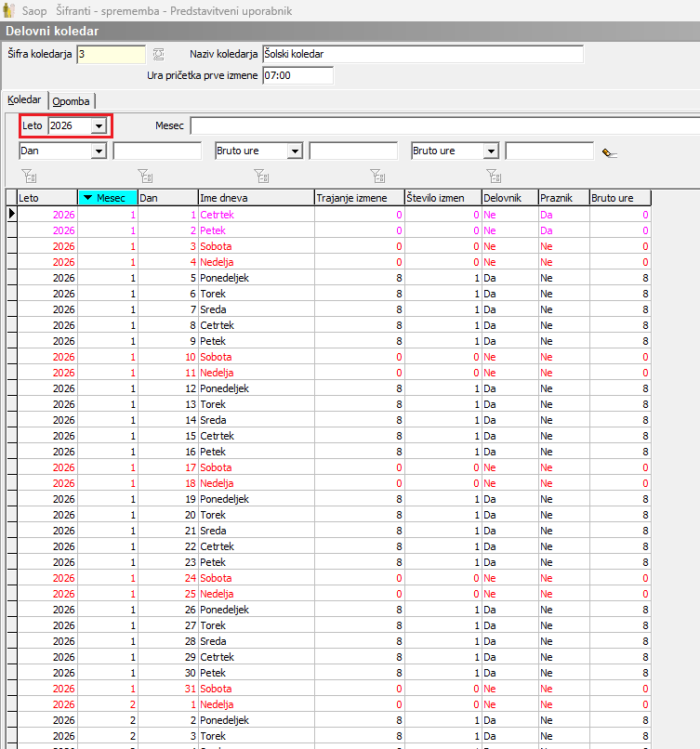The height and width of the screenshot is (749, 700).
Task: Sort by the Trajanje izmene column header
Action: pos(360,198)
